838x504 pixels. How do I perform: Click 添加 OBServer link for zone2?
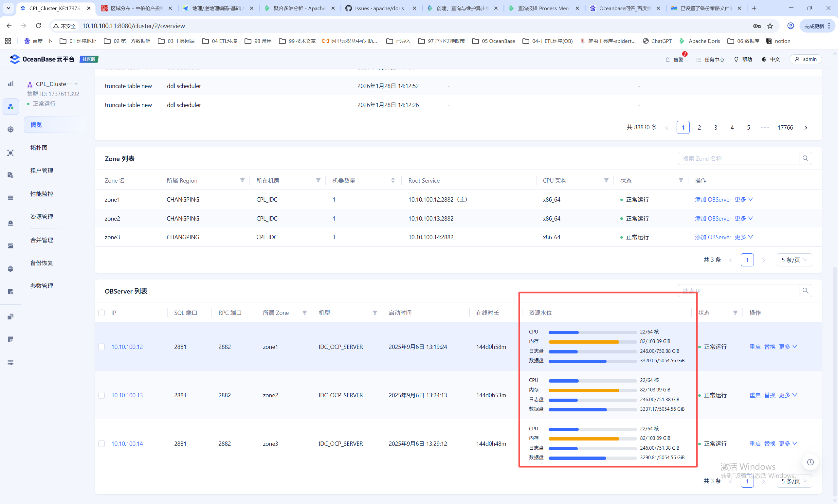[713, 218]
